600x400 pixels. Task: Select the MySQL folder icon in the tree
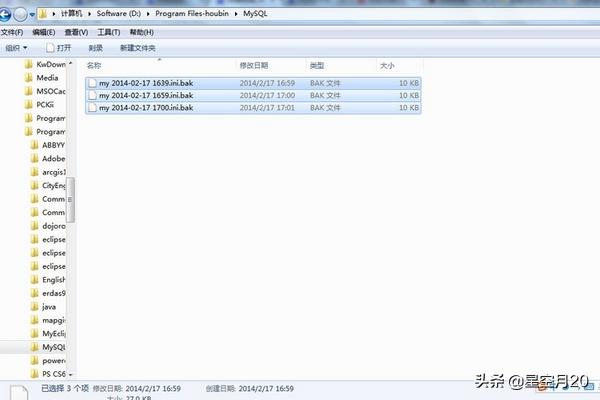pos(34,347)
